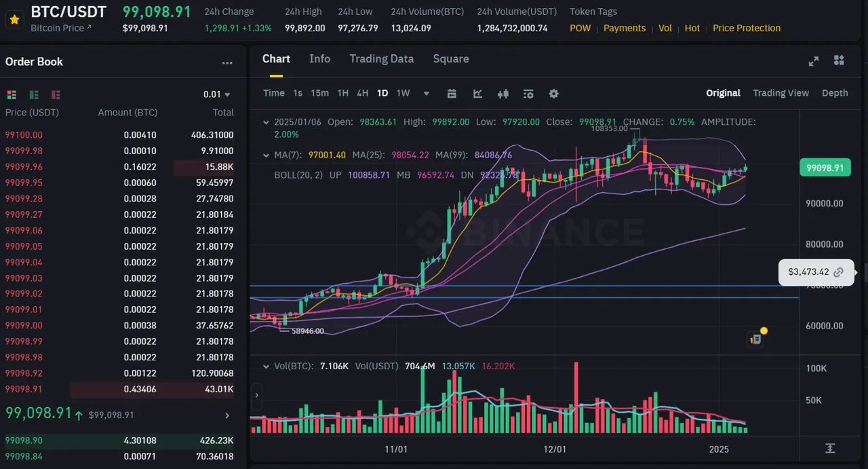Click the chart link icon beside $3,473.42

click(x=839, y=272)
